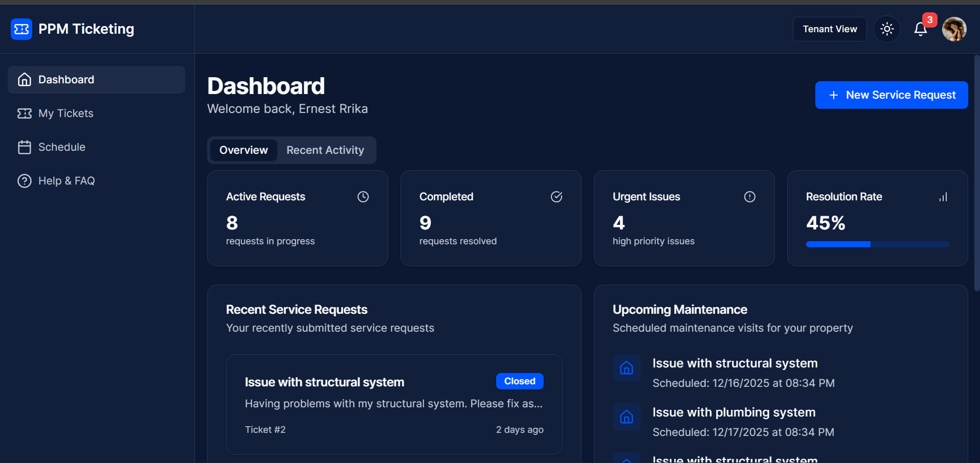Click the red notification badge showing 3
Viewport: 980px width, 463px height.
pos(930,20)
